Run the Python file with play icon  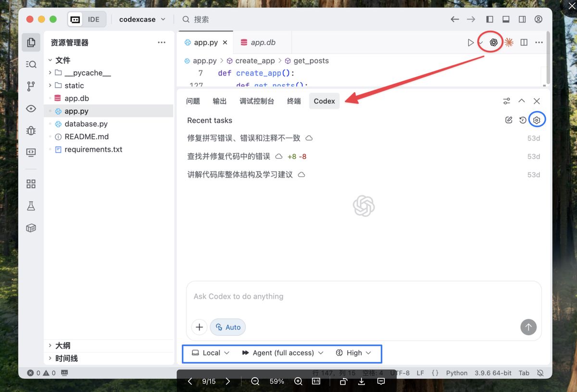pos(470,42)
